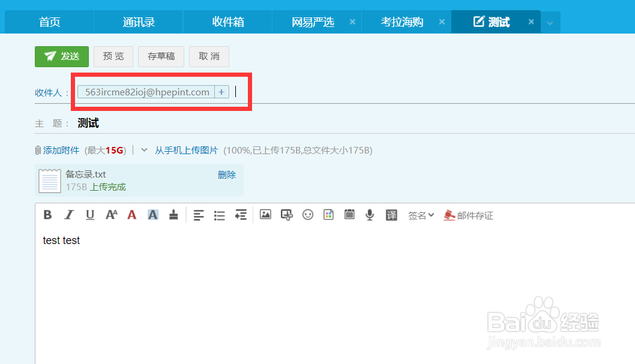This screenshot has height=364, width=635.
Task: Click the 发送 send button
Action: tap(61, 56)
